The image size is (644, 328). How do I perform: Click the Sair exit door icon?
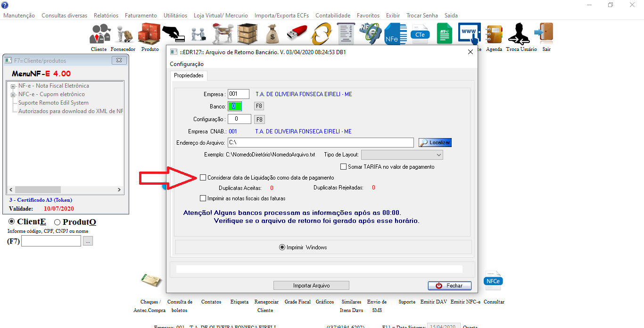coord(545,34)
